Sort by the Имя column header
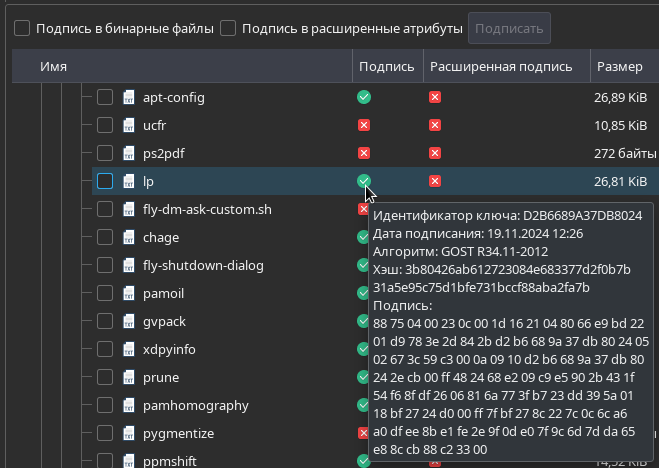This screenshot has height=468, width=659. (x=53, y=67)
